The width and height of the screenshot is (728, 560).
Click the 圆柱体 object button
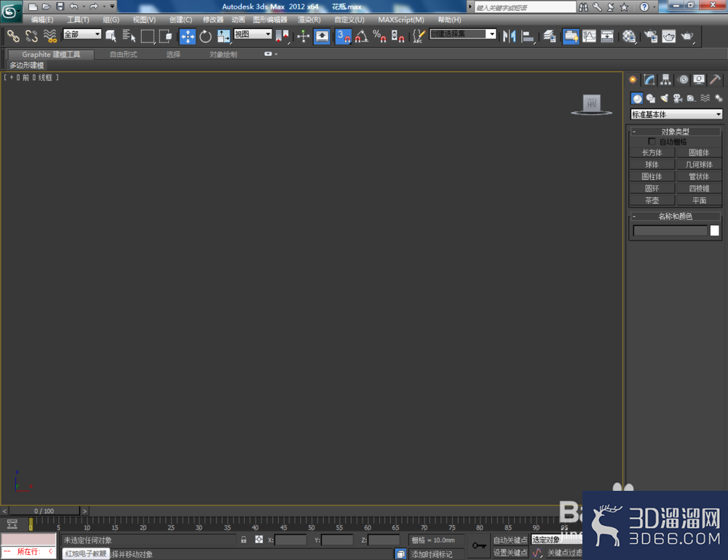click(652, 176)
